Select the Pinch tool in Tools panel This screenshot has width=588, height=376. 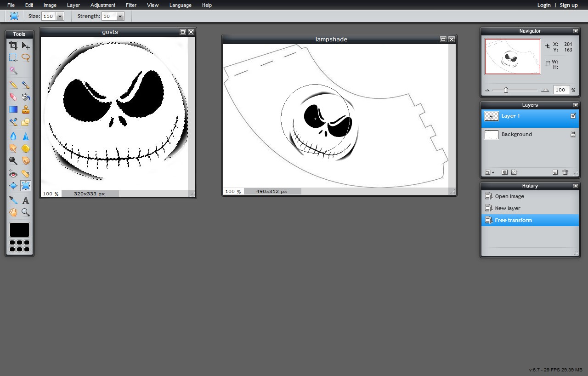click(26, 186)
